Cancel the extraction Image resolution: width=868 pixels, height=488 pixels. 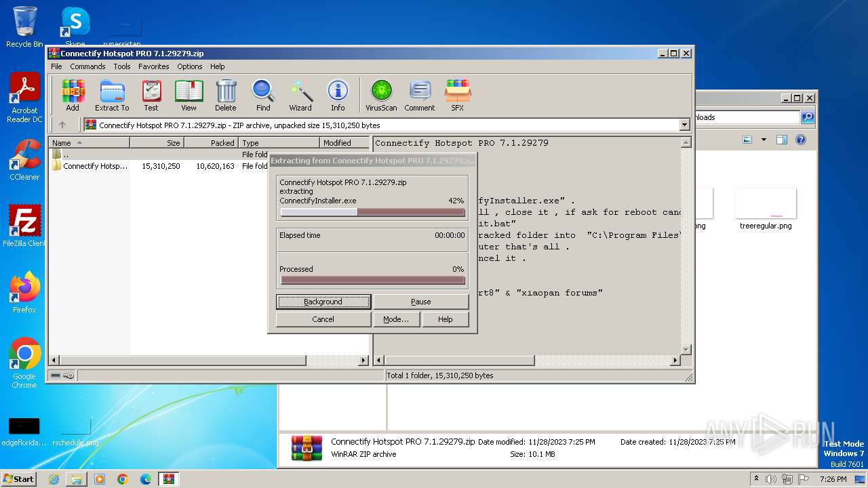(323, 319)
